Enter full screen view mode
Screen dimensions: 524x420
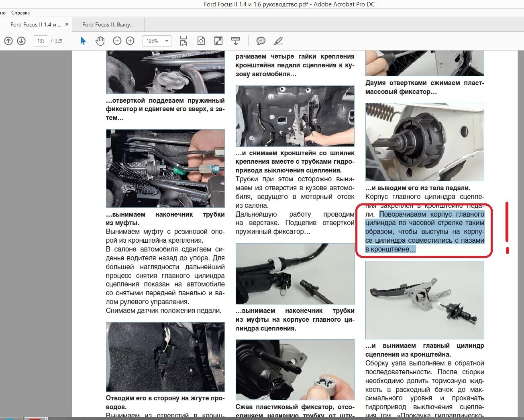(x=218, y=41)
